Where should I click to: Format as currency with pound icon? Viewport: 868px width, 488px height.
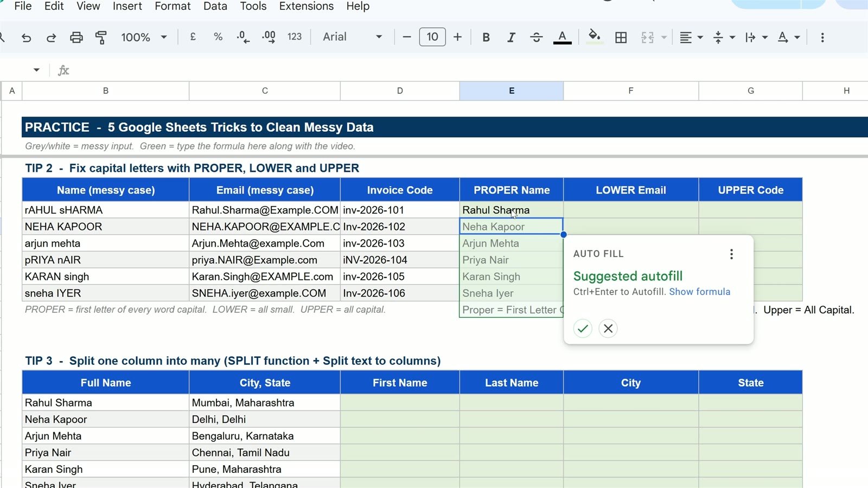(x=193, y=37)
